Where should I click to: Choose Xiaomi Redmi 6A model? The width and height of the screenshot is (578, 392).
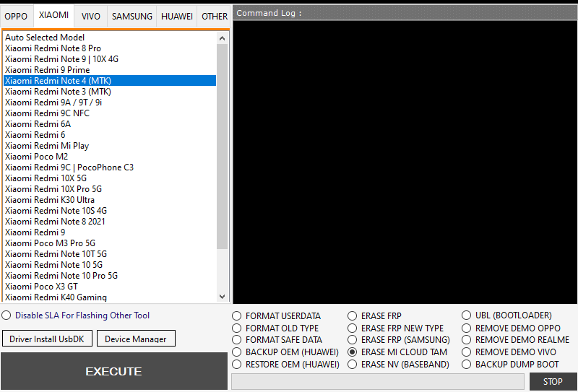point(110,123)
